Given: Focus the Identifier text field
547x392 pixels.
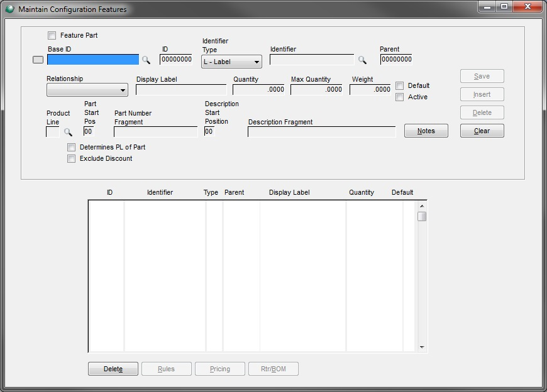Looking at the screenshot, I should tap(312, 60).
